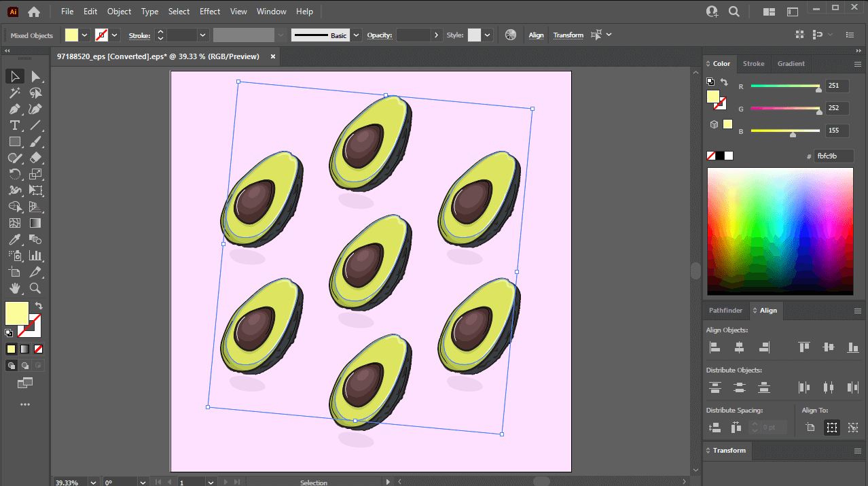Select the Line Segment tool
The image size is (868, 486).
(x=36, y=125)
